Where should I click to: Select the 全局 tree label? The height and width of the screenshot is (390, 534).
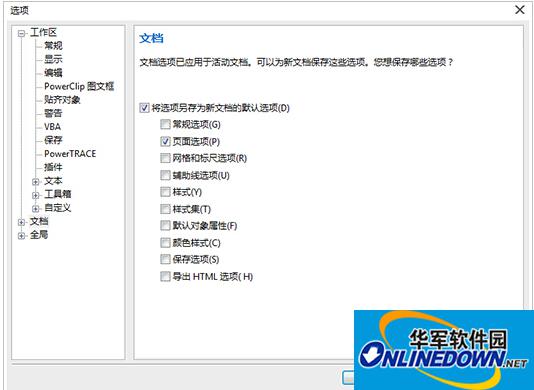point(39,235)
